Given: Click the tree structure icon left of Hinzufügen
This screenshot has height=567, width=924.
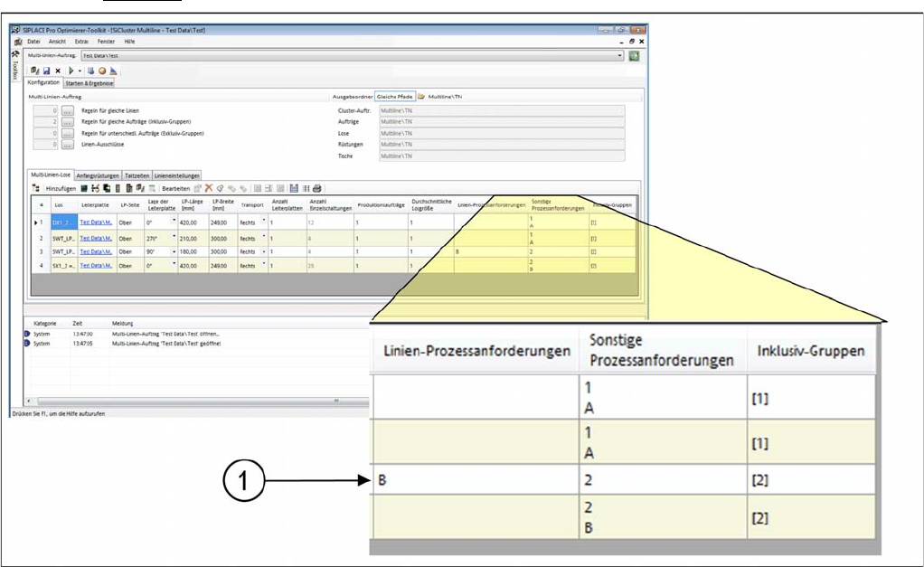Looking at the screenshot, I should coord(36,189).
